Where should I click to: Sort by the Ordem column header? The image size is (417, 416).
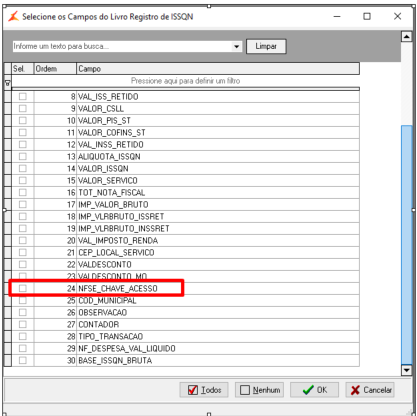click(x=55, y=69)
